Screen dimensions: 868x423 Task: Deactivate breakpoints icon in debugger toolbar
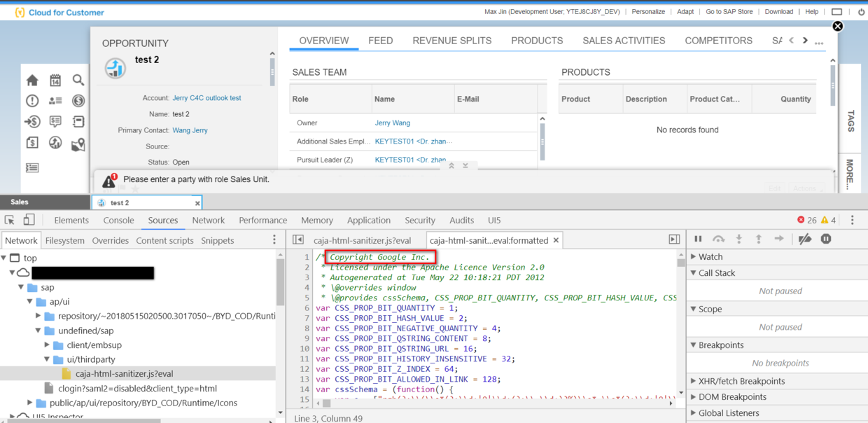pos(805,239)
